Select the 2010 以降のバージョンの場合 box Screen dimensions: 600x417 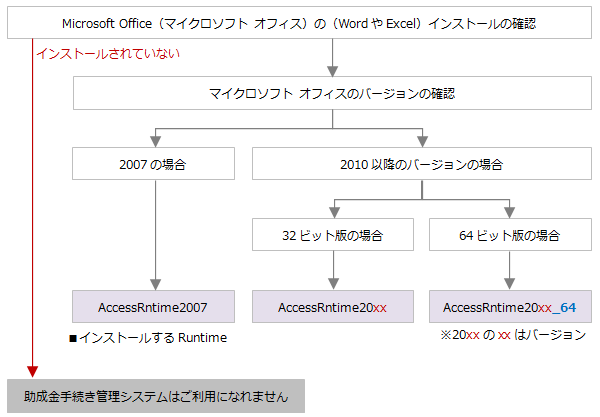(422, 164)
